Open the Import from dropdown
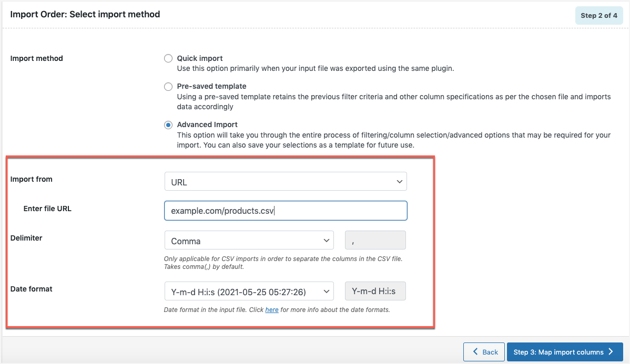This screenshot has width=630, height=364. [286, 181]
